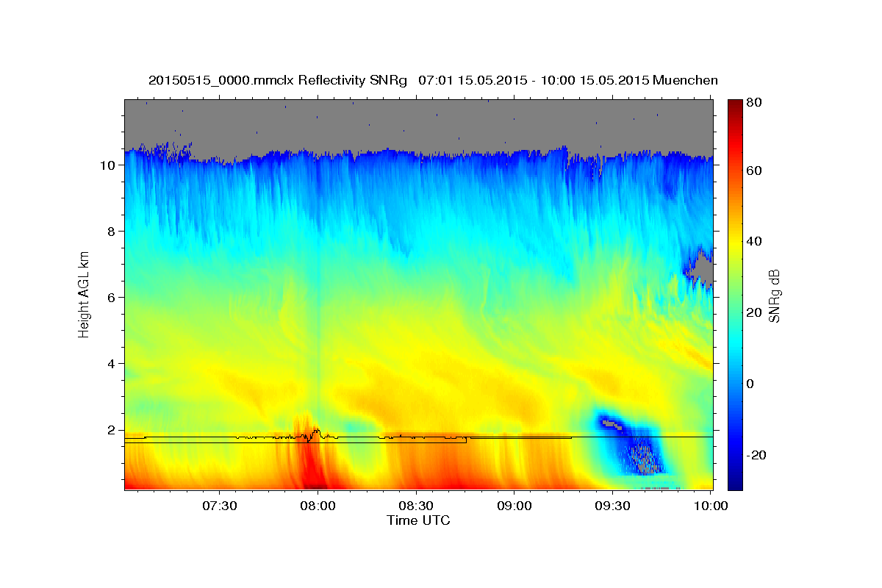Click the height tick label 2
The width and height of the screenshot is (882, 588).
pyautogui.click(x=112, y=430)
